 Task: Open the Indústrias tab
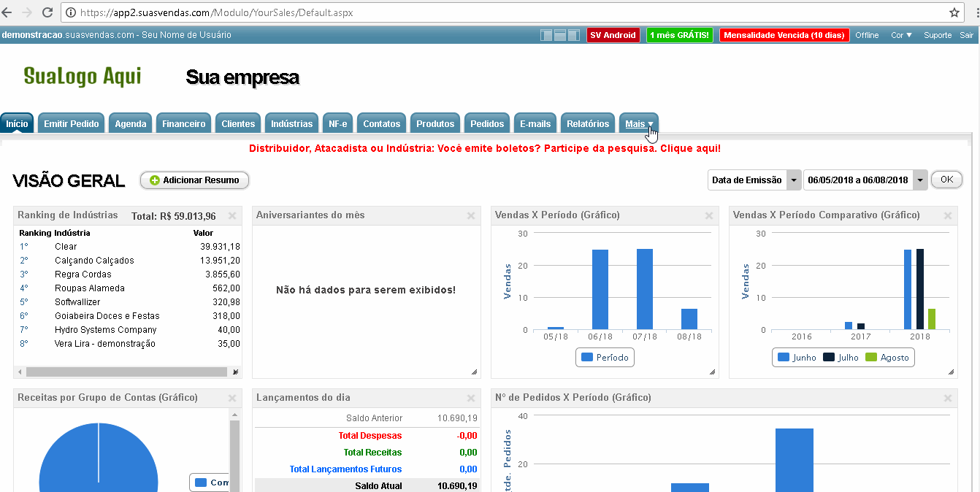point(292,123)
